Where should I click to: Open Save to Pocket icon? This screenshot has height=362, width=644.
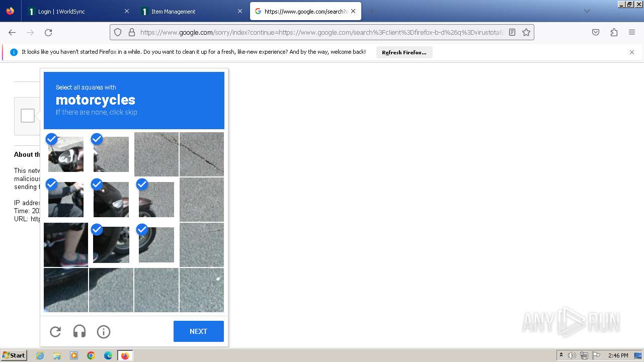pos(596,32)
